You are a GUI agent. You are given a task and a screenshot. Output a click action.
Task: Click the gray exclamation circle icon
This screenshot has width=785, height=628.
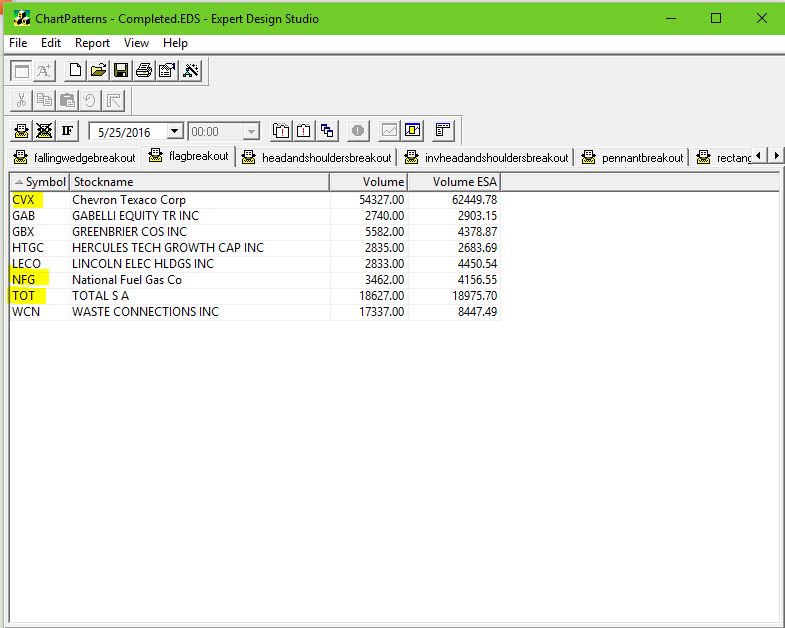click(357, 131)
